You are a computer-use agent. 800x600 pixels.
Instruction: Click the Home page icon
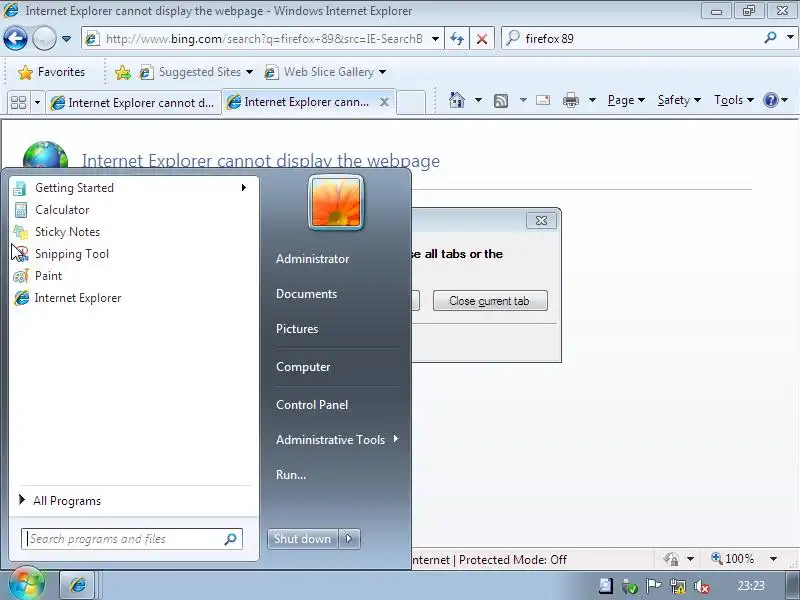tap(457, 100)
